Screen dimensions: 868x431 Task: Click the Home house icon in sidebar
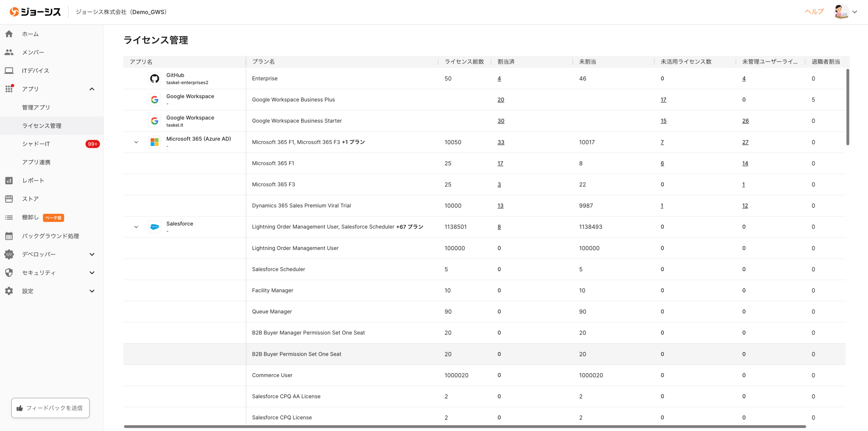(9, 34)
